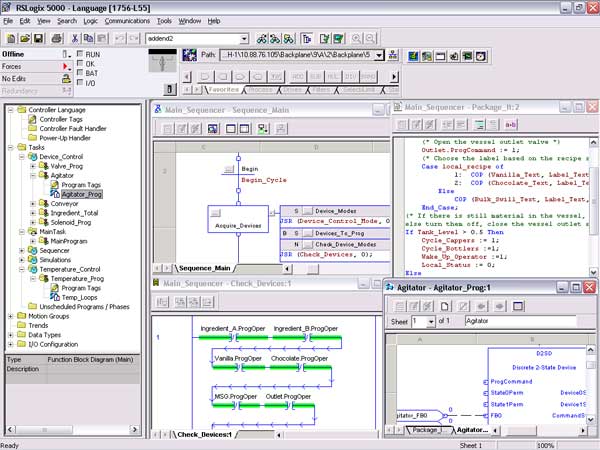Open the Help menu
Image resolution: width=600 pixels, height=450 pixels.
[214, 21]
